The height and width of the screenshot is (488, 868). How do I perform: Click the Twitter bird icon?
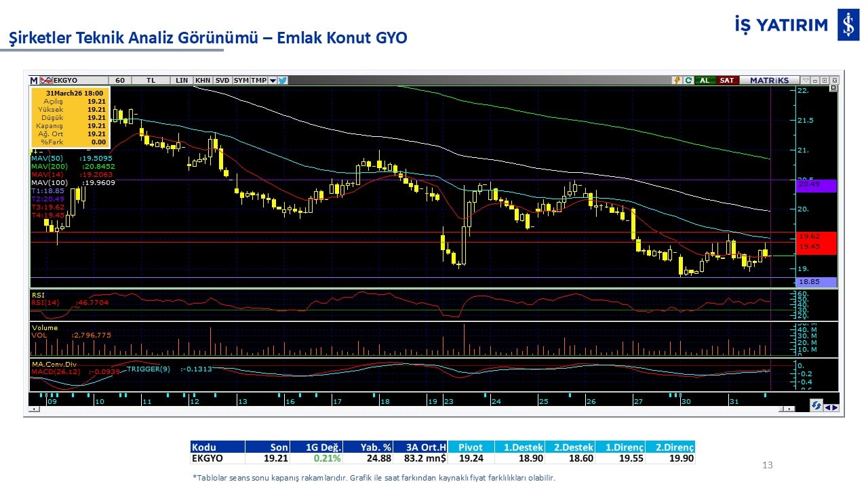[x=283, y=80]
